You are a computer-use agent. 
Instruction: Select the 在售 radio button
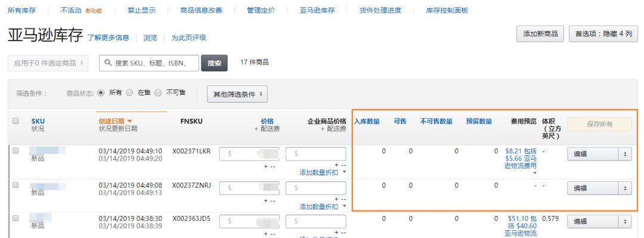pyautogui.click(x=129, y=93)
